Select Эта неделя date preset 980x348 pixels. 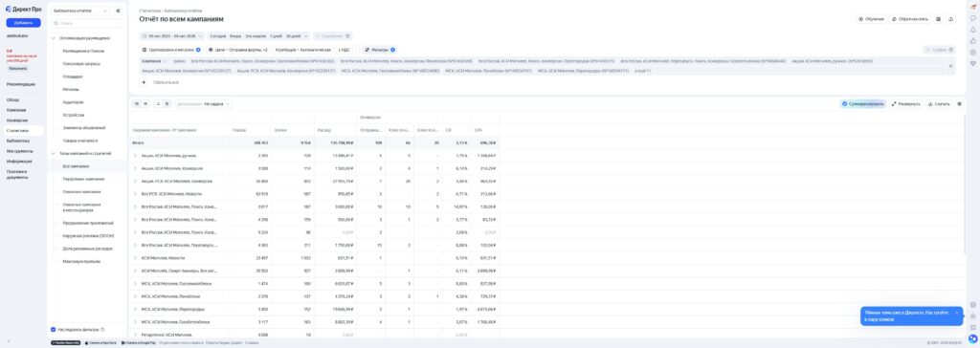255,36
